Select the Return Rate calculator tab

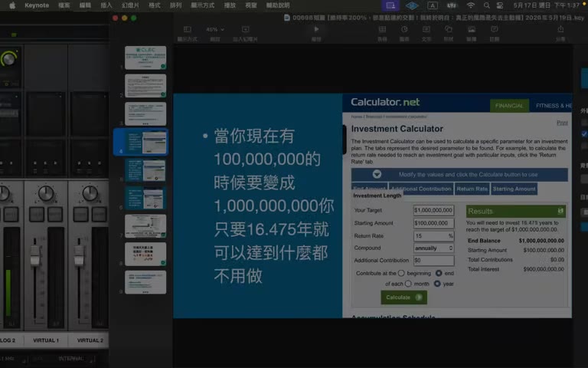[472, 189]
